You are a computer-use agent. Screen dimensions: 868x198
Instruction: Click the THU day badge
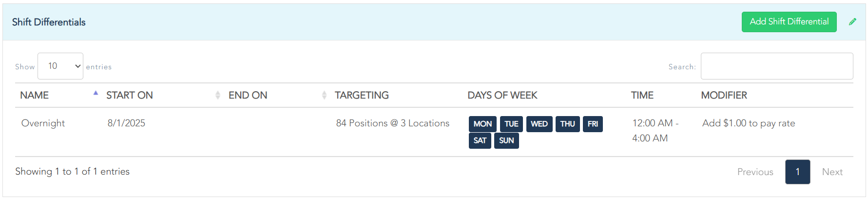pos(567,124)
